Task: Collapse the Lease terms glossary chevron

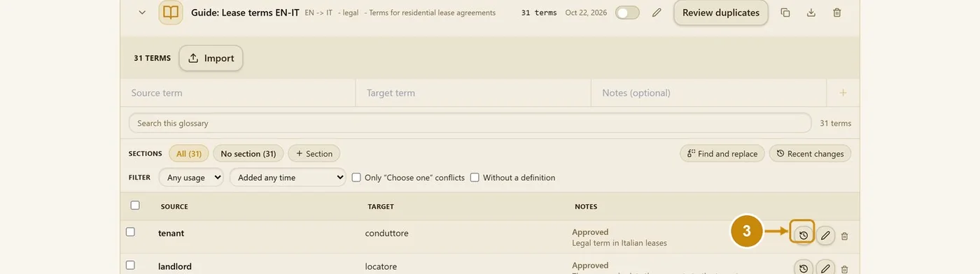Action: click(x=142, y=13)
